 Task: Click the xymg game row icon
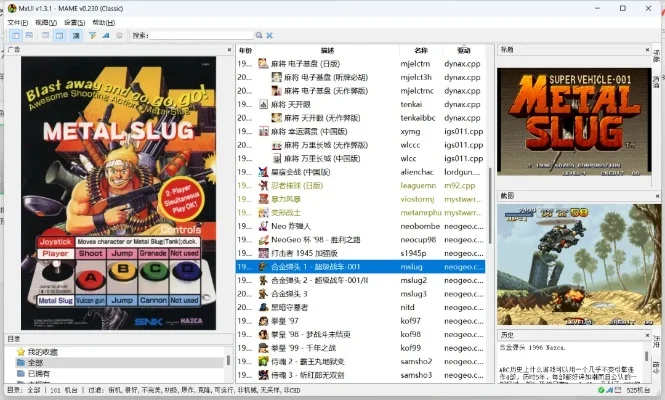(x=263, y=131)
